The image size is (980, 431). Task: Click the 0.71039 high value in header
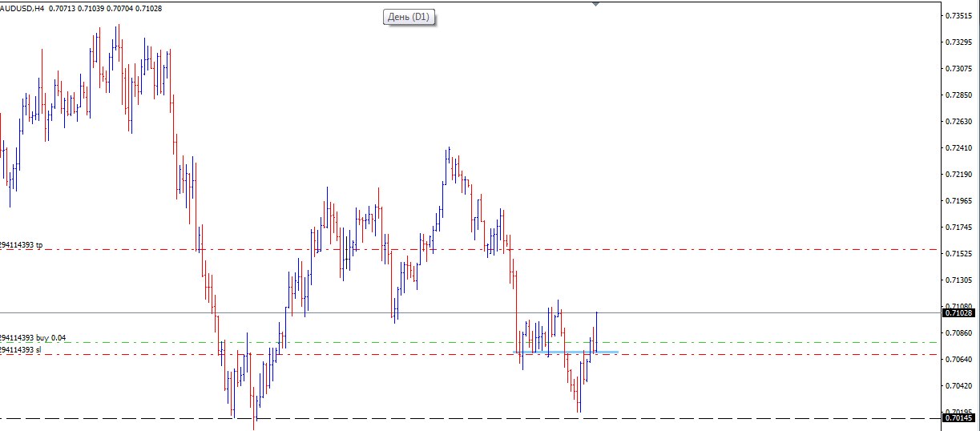(91, 8)
